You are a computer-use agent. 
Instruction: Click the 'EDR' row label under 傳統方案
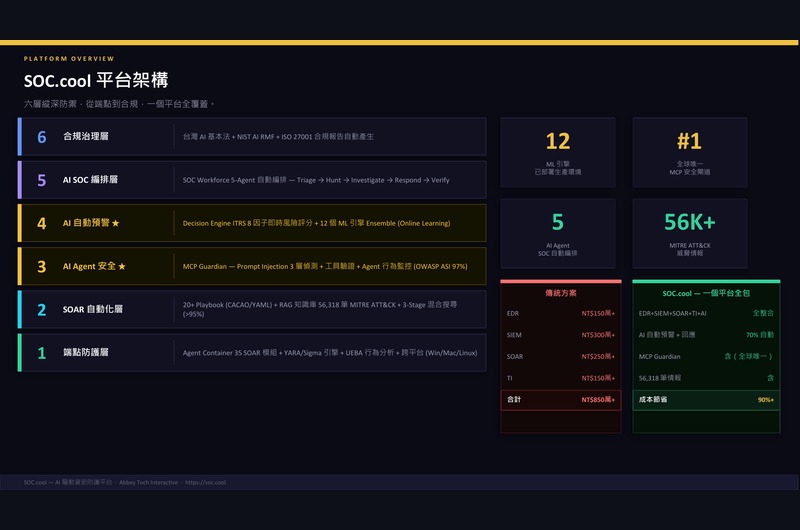click(x=513, y=313)
